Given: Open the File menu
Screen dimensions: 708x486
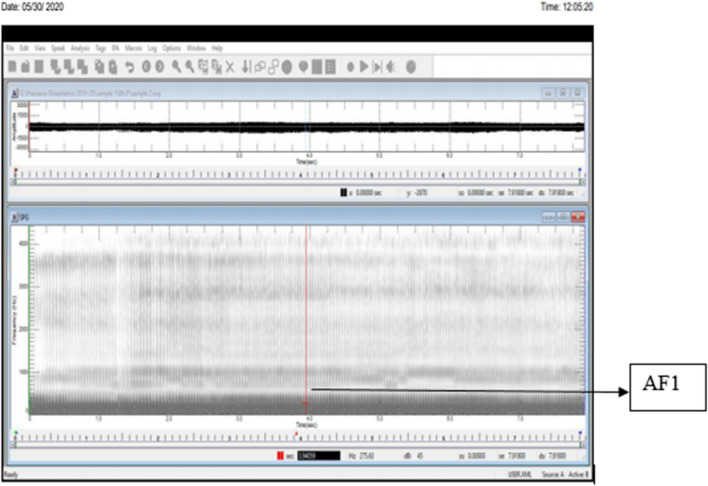Looking at the screenshot, I should (10, 48).
